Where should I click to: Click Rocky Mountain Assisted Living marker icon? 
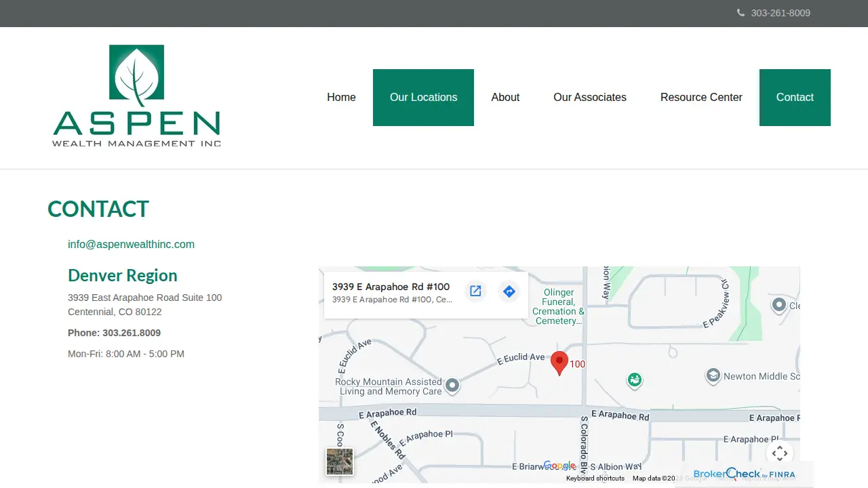pyautogui.click(x=452, y=386)
